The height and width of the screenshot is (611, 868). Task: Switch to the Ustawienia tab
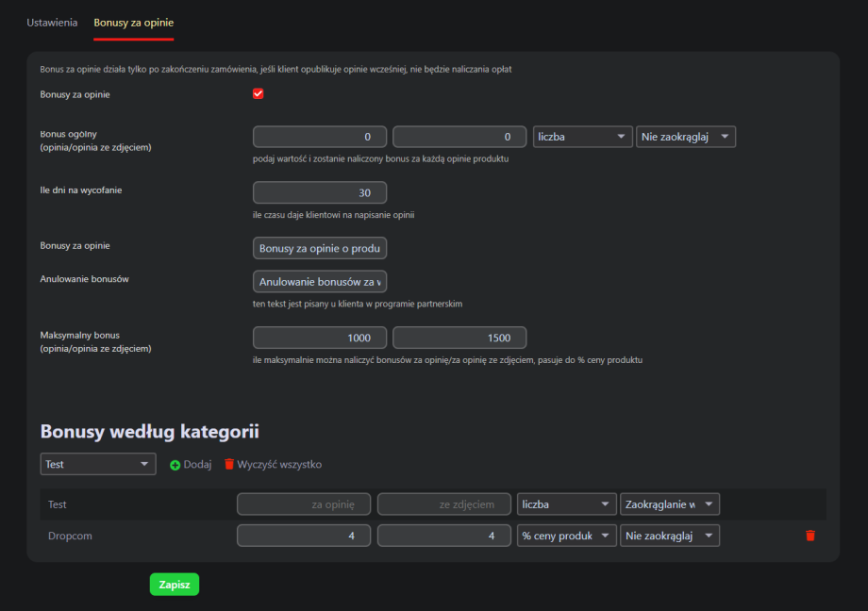[x=53, y=22]
